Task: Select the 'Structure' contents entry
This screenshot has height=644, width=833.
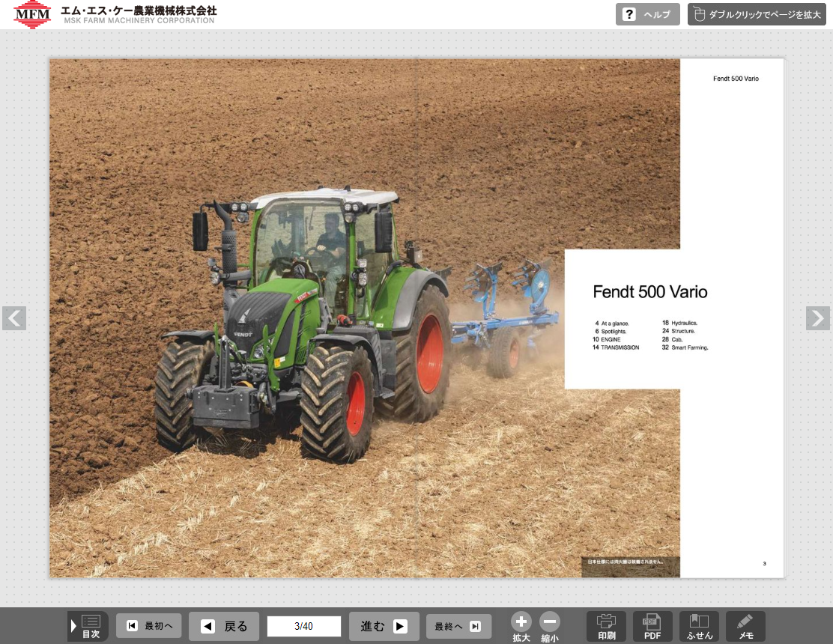Action: click(679, 331)
